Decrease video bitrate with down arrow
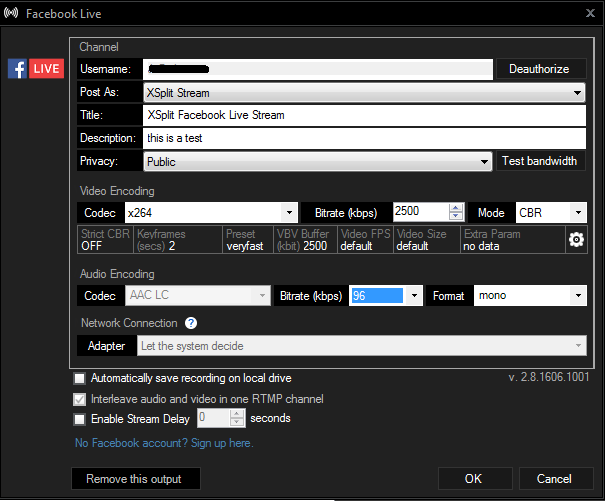Viewport: 605px width, 501px height. click(456, 216)
